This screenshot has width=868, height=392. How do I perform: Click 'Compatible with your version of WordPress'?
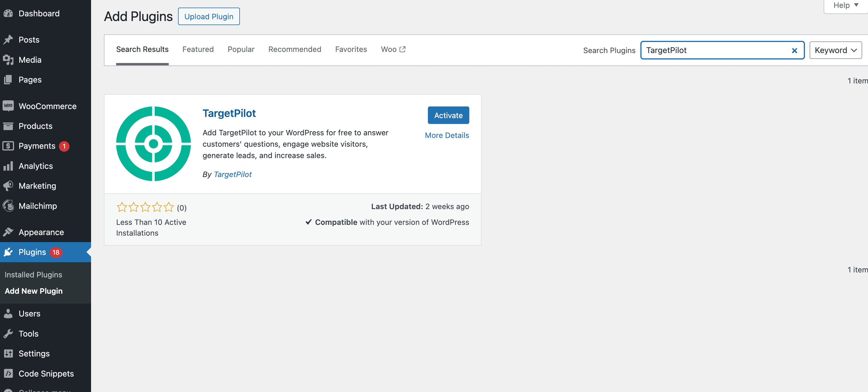(388, 222)
